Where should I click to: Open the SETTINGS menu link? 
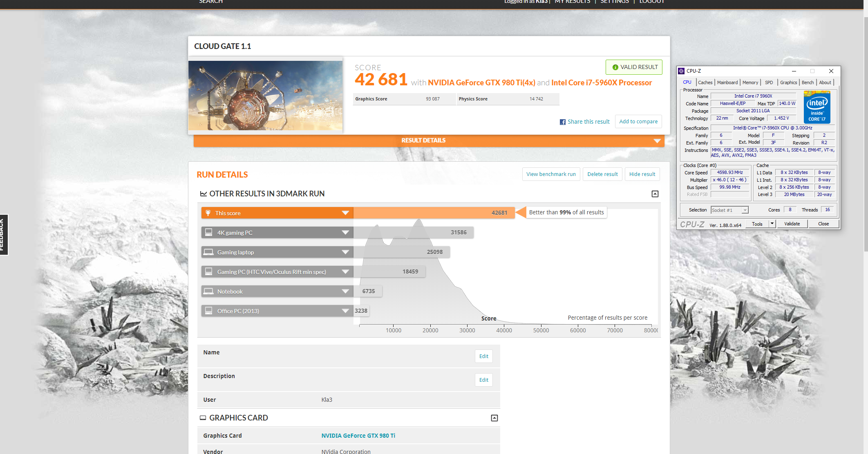point(614,2)
